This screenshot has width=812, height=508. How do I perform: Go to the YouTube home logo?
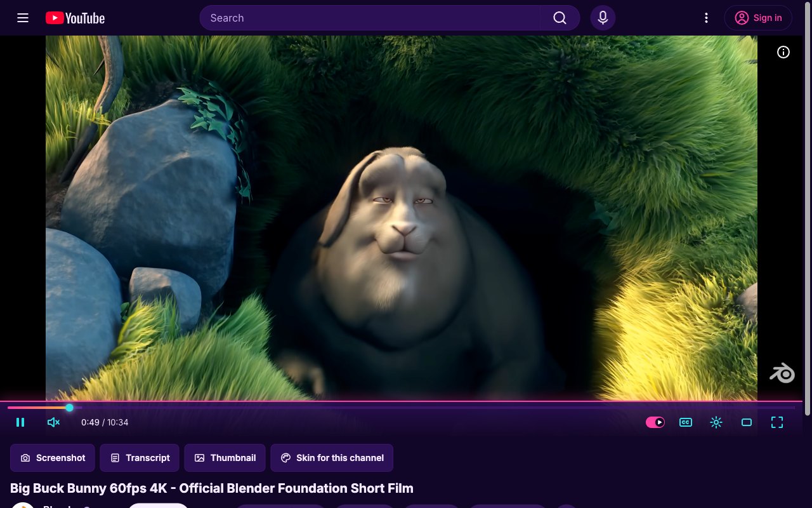coord(75,18)
